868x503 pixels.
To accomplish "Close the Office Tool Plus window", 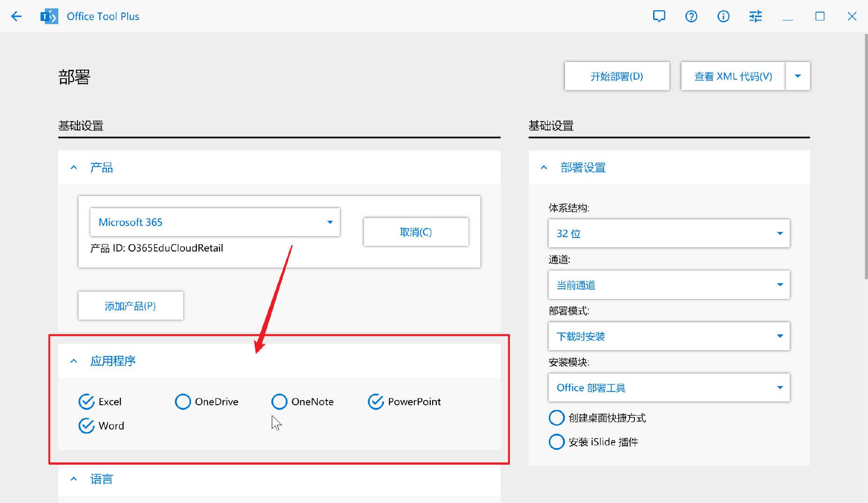I will point(852,16).
